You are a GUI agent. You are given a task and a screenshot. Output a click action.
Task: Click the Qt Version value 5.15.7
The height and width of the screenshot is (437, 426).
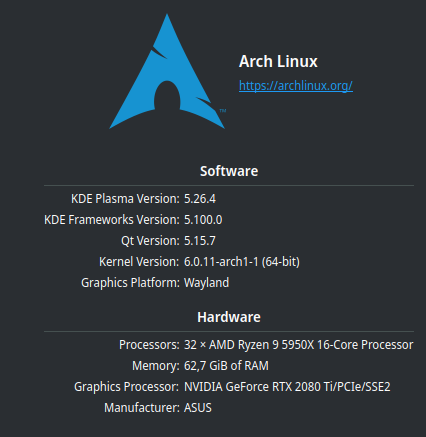[200, 241]
